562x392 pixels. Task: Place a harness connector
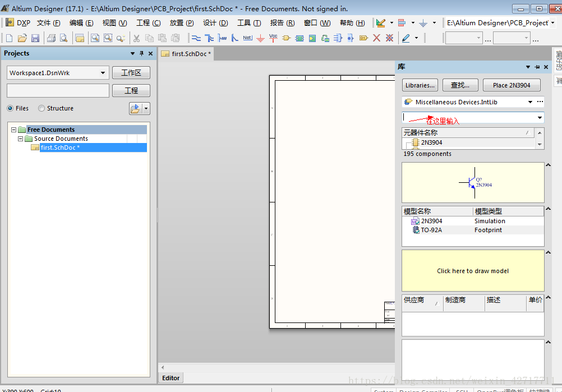coord(338,38)
